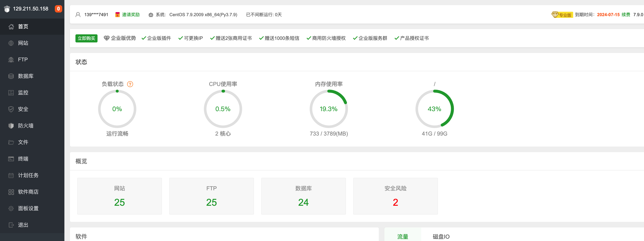Click the disk usage 43% gauge
Image resolution: width=644 pixels, height=241 pixels.
[434, 109]
